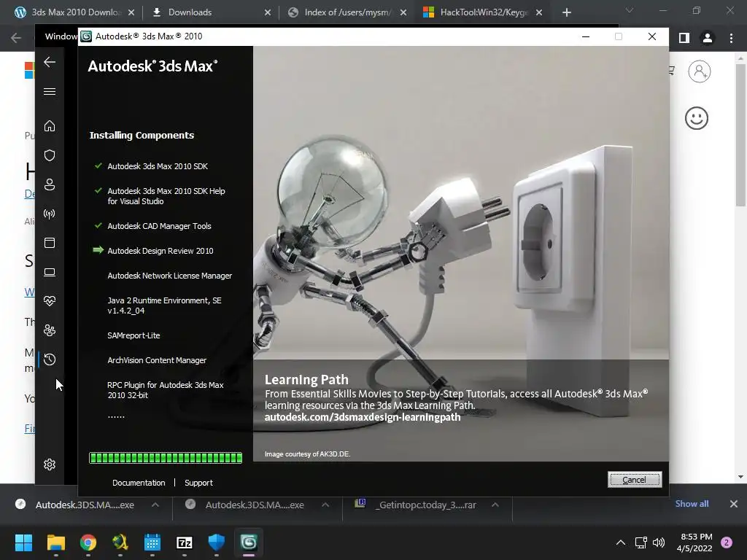Open the notification center badge
The width and height of the screenshot is (747, 560).
tap(727, 542)
